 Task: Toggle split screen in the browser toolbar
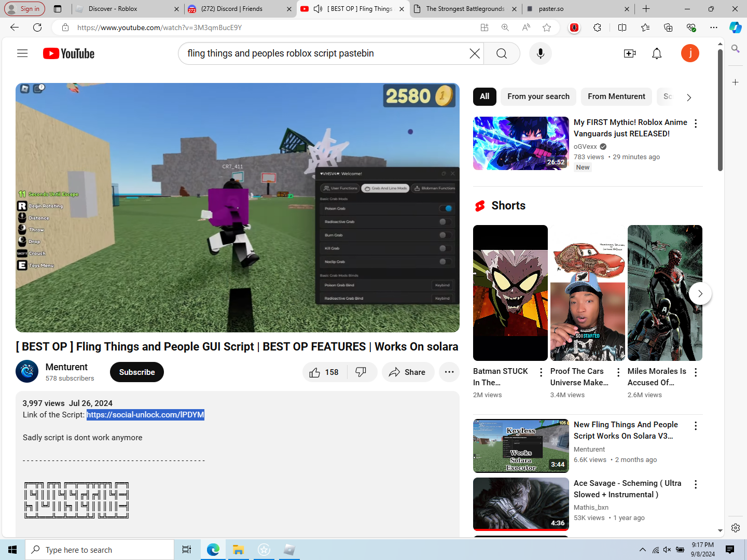point(622,27)
